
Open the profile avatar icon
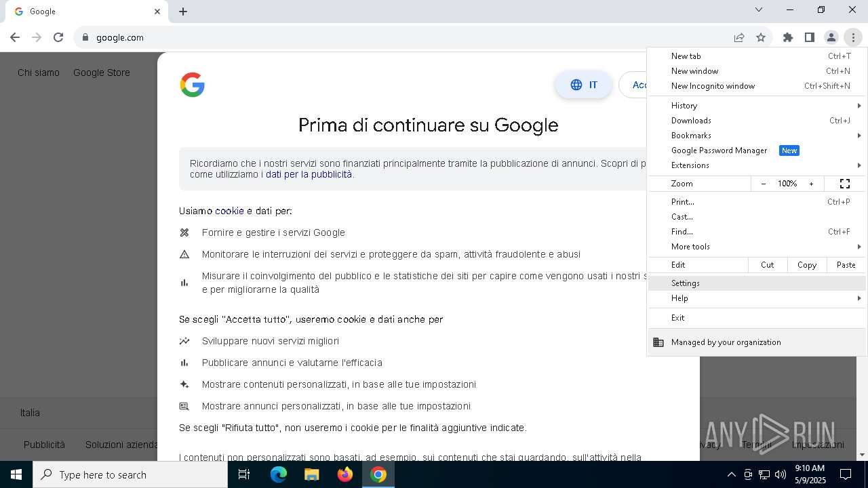tap(831, 37)
